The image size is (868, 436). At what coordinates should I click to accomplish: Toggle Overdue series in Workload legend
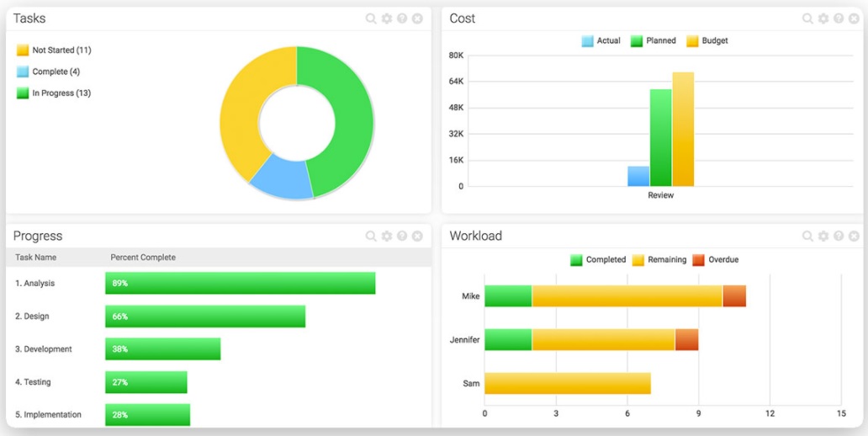click(715, 259)
